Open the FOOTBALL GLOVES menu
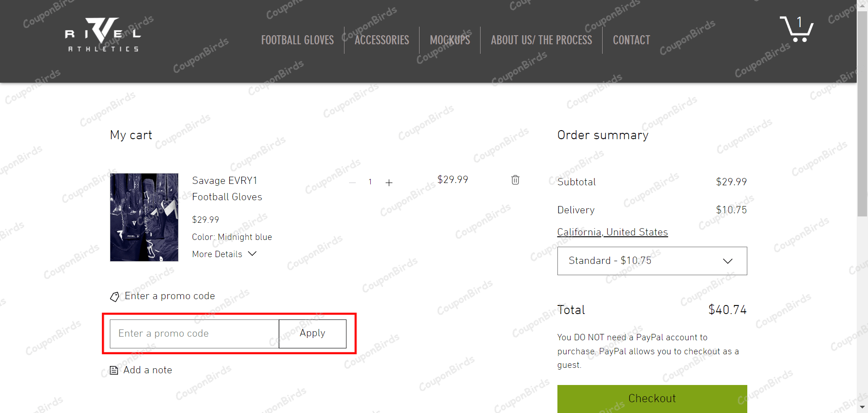This screenshot has height=413, width=868. (297, 40)
